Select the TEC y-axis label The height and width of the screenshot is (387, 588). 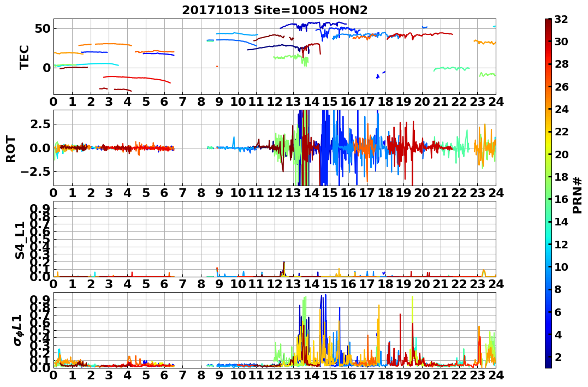point(25,57)
